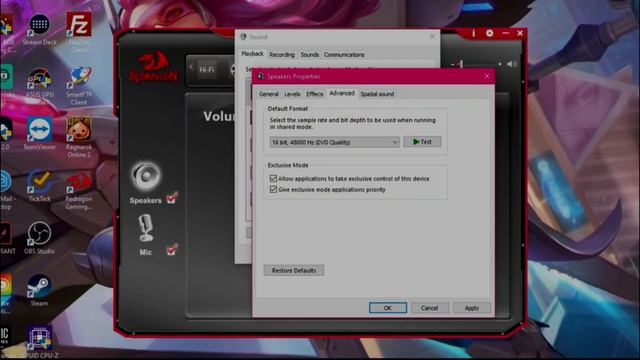The width and height of the screenshot is (640, 360).
Task: Switch to the General tab
Action: (269, 94)
